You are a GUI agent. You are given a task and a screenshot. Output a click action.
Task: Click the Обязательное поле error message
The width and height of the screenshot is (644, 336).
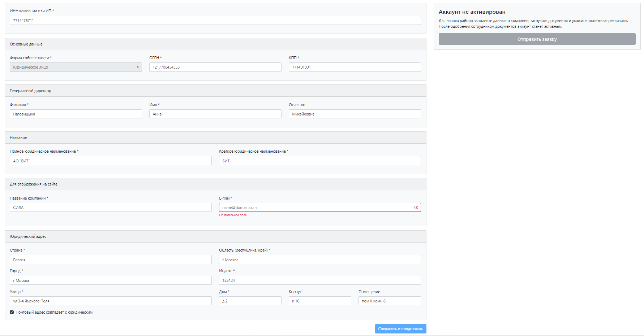tap(233, 215)
